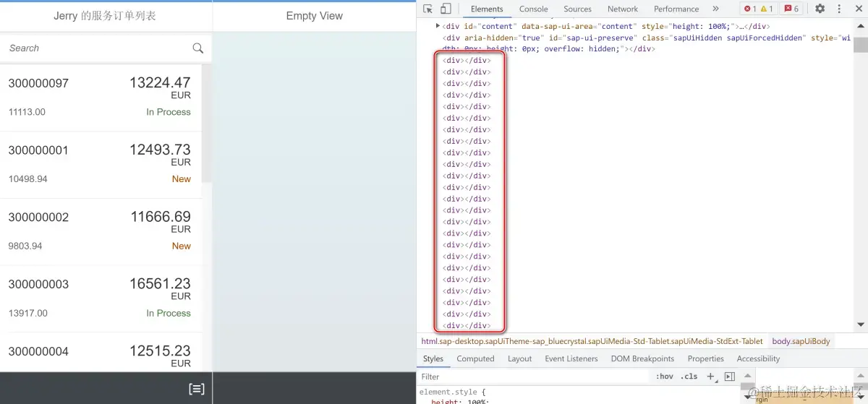Open the DevTools three-dot customize menu
Viewport: 868px width, 404px height.
tap(840, 9)
